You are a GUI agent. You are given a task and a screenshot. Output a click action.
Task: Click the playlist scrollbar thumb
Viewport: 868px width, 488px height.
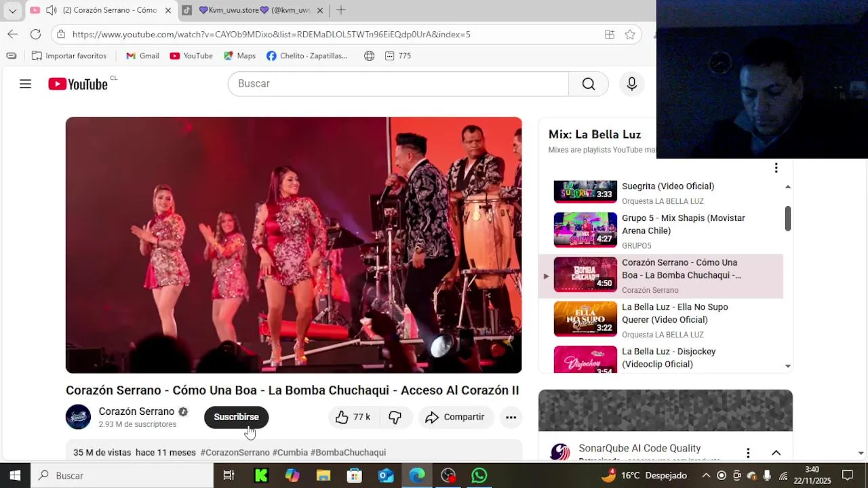click(788, 218)
